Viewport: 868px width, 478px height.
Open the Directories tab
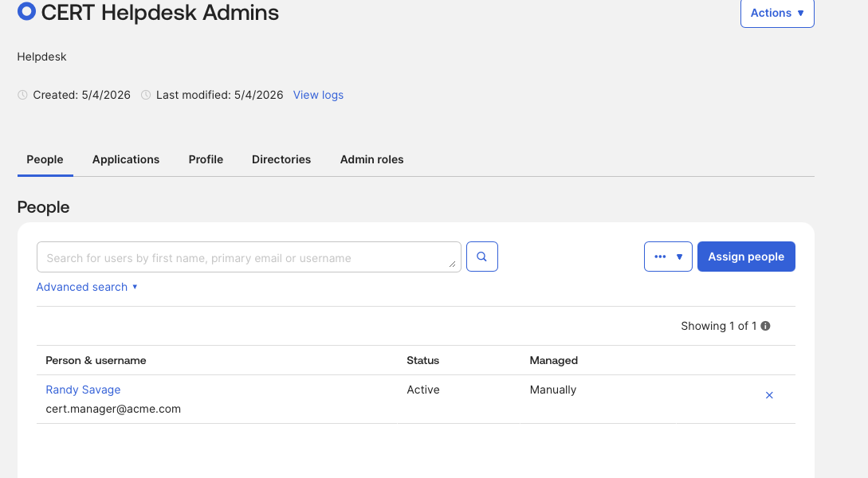point(281,159)
